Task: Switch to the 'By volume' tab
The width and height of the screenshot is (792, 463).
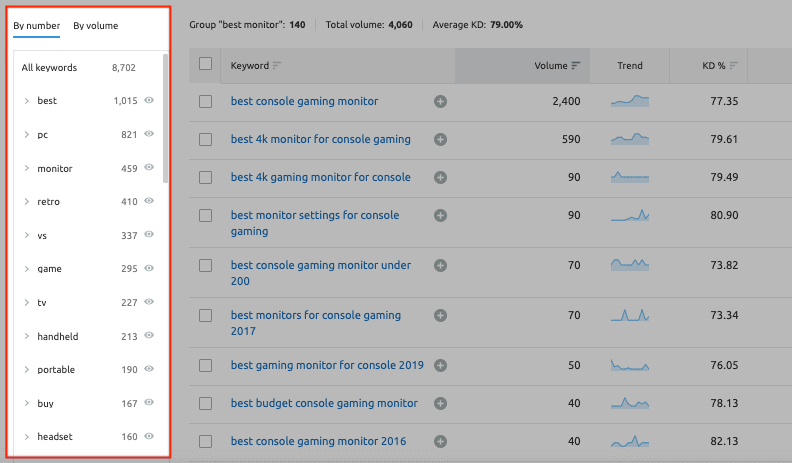Action: (x=95, y=26)
